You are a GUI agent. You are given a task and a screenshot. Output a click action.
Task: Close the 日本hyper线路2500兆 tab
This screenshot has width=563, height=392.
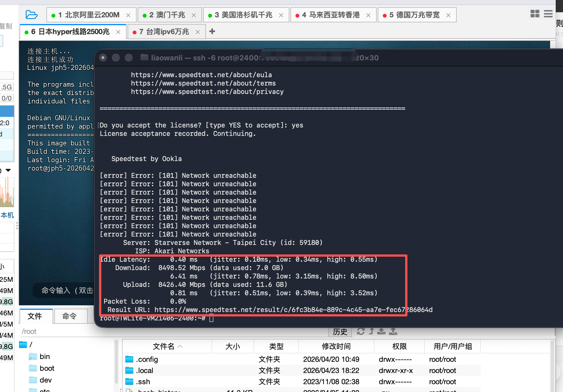point(118,32)
